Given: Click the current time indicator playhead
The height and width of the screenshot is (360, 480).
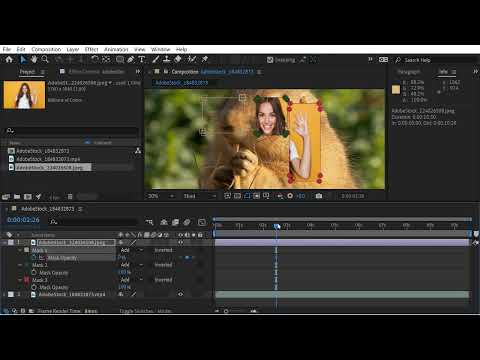Looking at the screenshot, I should point(277,226).
